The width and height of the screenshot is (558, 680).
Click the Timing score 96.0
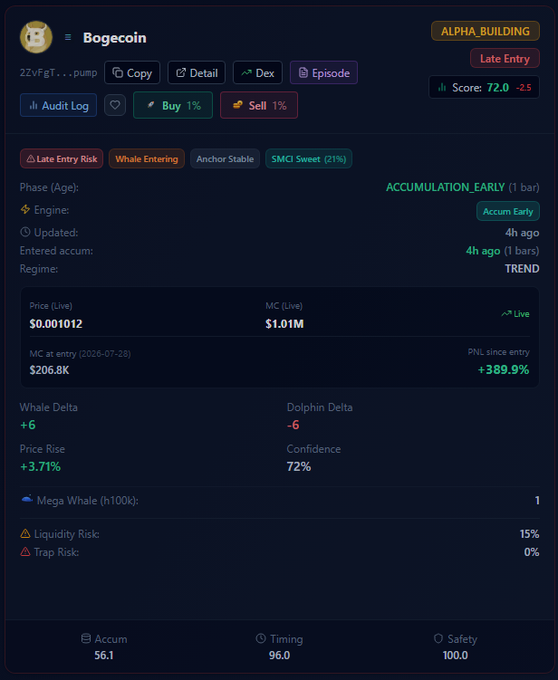(x=279, y=655)
